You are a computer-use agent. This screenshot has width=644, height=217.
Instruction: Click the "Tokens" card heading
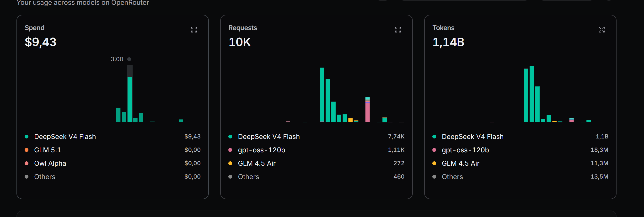[444, 28]
